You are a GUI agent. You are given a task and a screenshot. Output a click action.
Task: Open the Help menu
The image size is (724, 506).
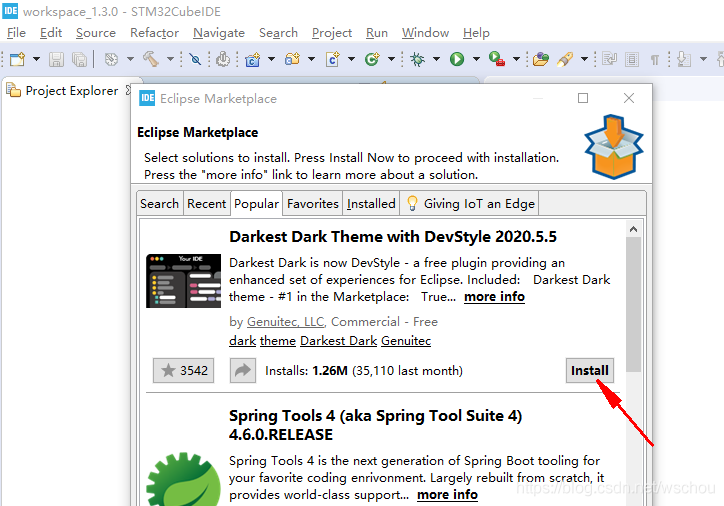click(476, 33)
